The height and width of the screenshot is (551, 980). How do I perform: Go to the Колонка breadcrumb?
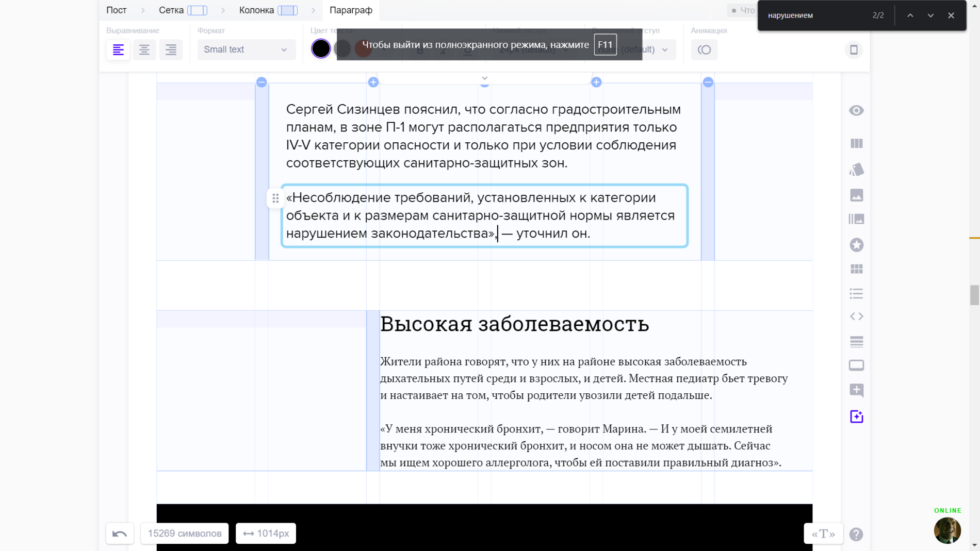pyautogui.click(x=256, y=10)
